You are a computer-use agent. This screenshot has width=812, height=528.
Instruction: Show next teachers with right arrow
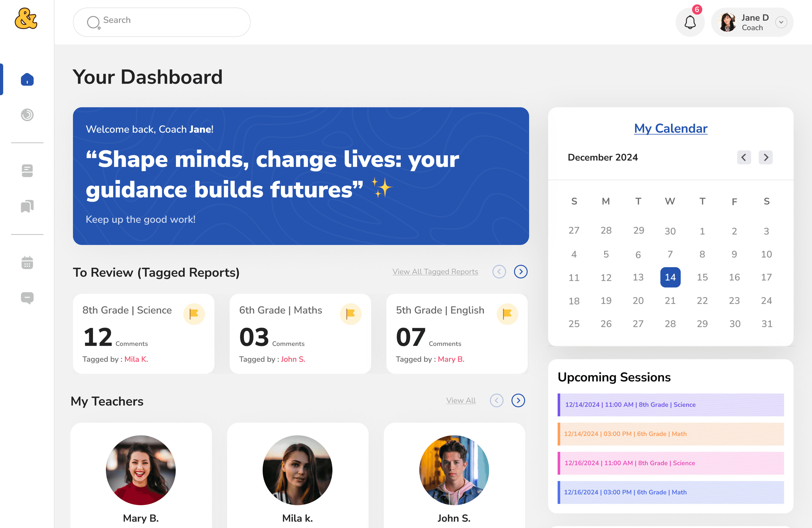click(518, 400)
